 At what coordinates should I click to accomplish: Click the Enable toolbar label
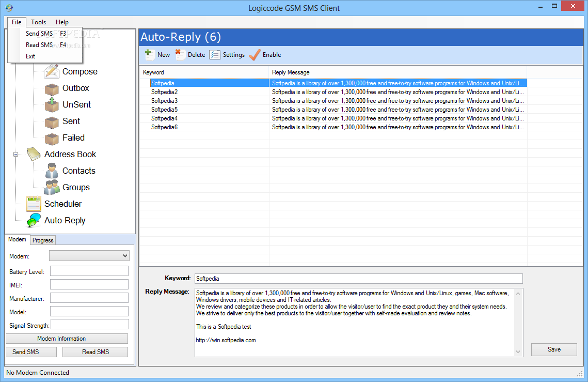click(272, 55)
